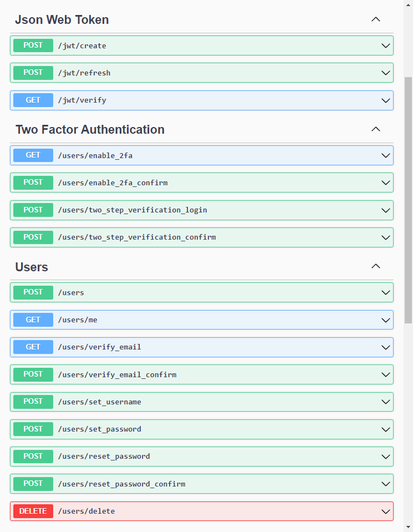Click chevron for /users/me endpoint
The width and height of the screenshot is (413, 532).
tap(386, 320)
